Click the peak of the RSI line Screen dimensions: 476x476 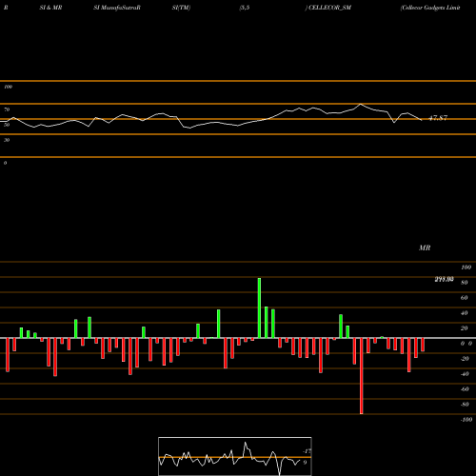tap(361, 104)
